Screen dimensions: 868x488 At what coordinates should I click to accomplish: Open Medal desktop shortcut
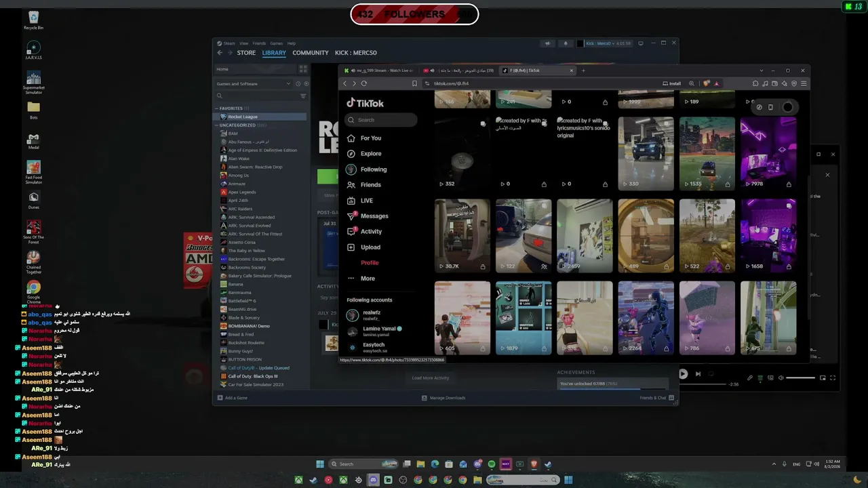pos(33,141)
